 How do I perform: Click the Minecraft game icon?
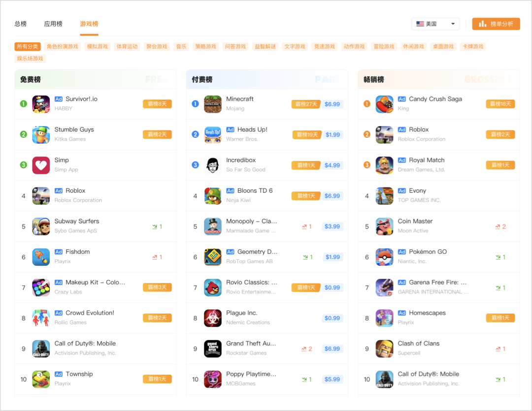point(213,104)
